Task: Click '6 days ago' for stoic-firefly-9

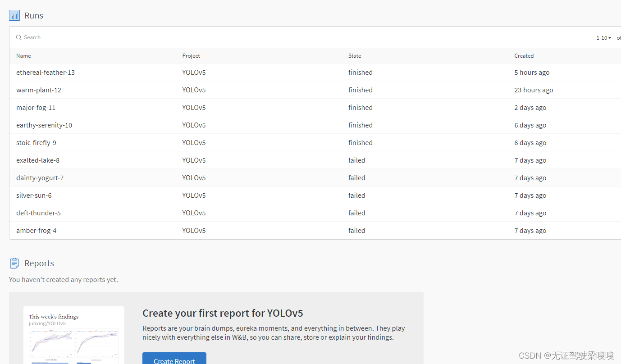Action: click(x=530, y=143)
